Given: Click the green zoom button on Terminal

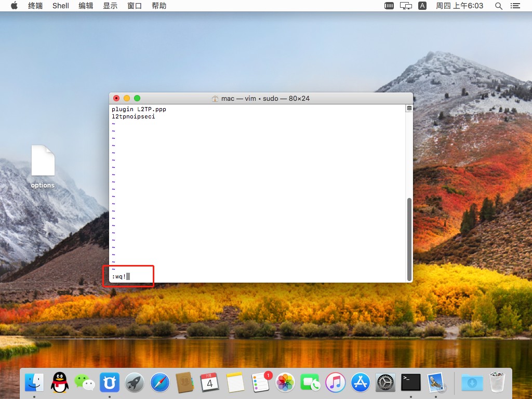Looking at the screenshot, I should click(x=137, y=98).
